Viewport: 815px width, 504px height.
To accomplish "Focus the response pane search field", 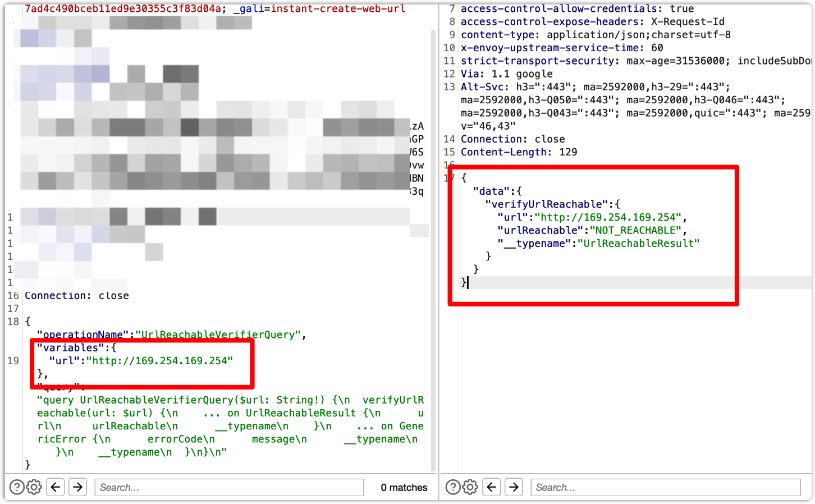I will point(666,487).
